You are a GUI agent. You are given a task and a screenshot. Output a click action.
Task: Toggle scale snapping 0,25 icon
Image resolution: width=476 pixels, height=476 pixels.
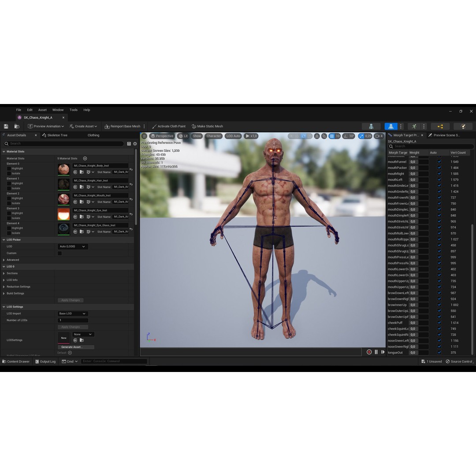pos(361,136)
